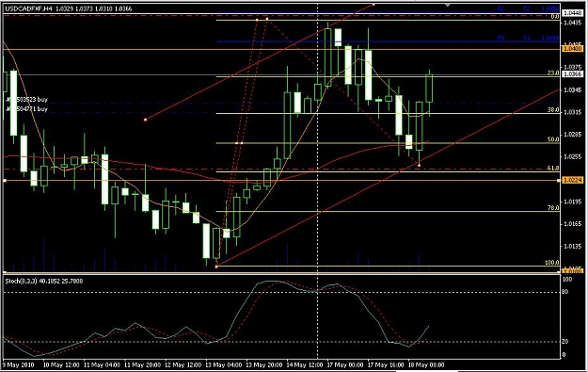Click the 1.0375 price axis label
The image size is (588, 372).
(x=572, y=67)
